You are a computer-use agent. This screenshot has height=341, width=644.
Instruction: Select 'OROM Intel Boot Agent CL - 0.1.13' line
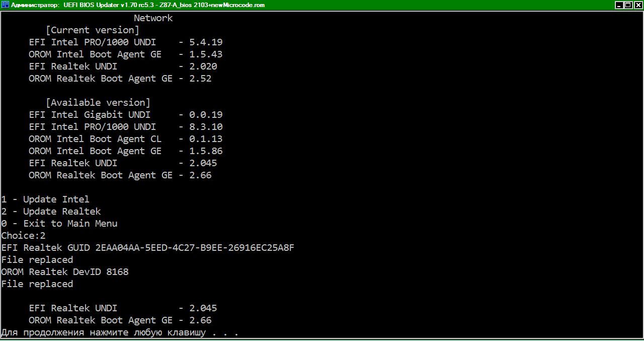click(125, 139)
